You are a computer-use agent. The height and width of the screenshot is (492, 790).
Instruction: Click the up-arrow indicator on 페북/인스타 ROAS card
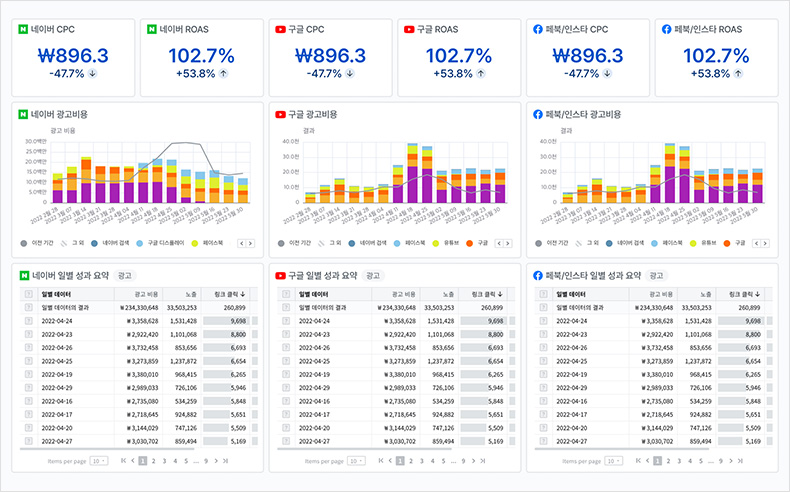coord(738,74)
